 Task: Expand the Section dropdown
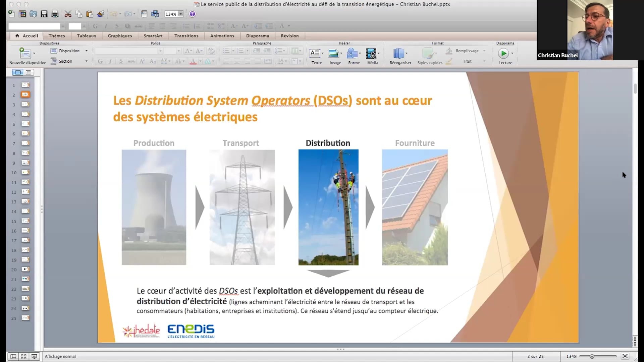[x=86, y=61]
